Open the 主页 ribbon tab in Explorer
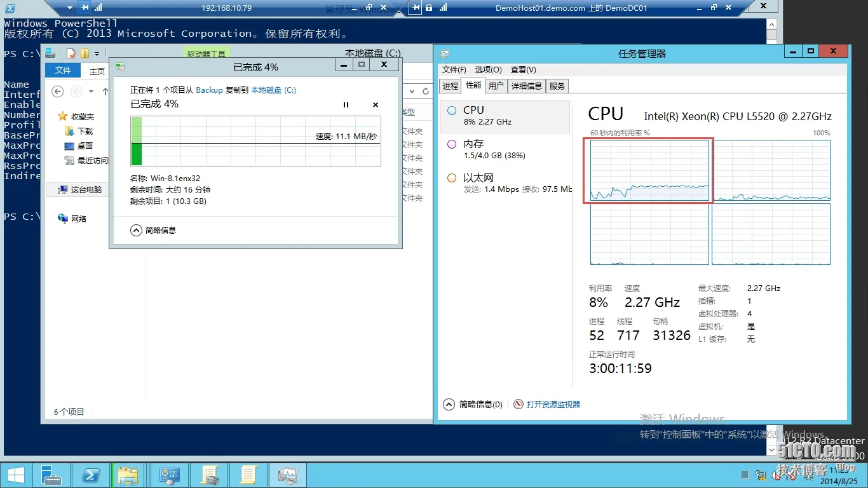This screenshot has width=868, height=488. pyautogui.click(x=97, y=71)
